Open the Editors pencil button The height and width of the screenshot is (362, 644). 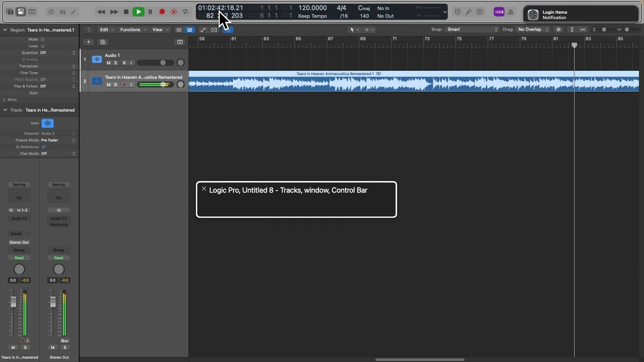click(x=73, y=12)
